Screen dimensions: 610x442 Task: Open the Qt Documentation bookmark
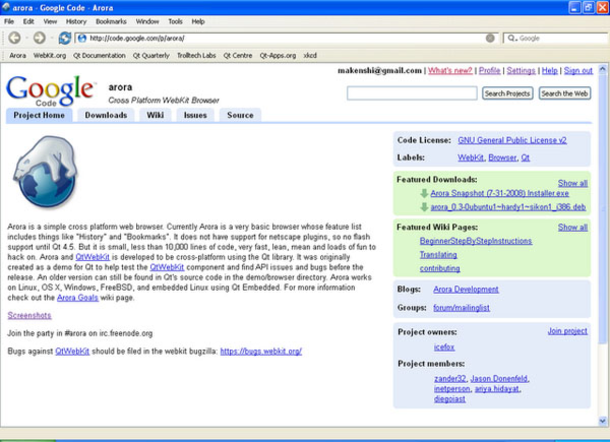pyautogui.click(x=99, y=55)
